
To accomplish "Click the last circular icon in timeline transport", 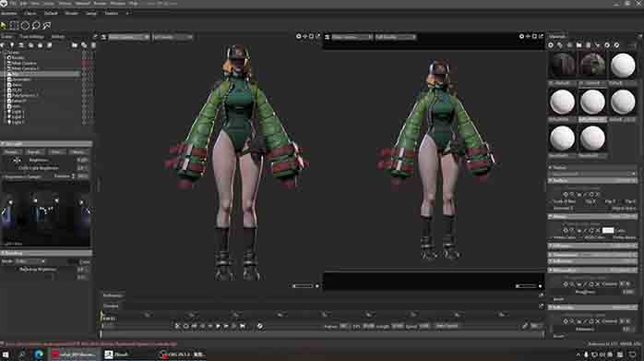I will 259,326.
